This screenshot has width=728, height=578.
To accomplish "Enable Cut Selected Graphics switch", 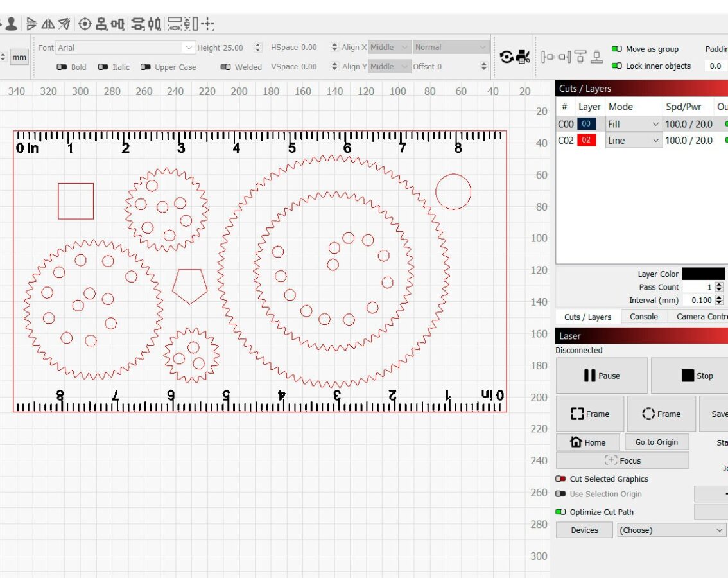I will point(560,479).
